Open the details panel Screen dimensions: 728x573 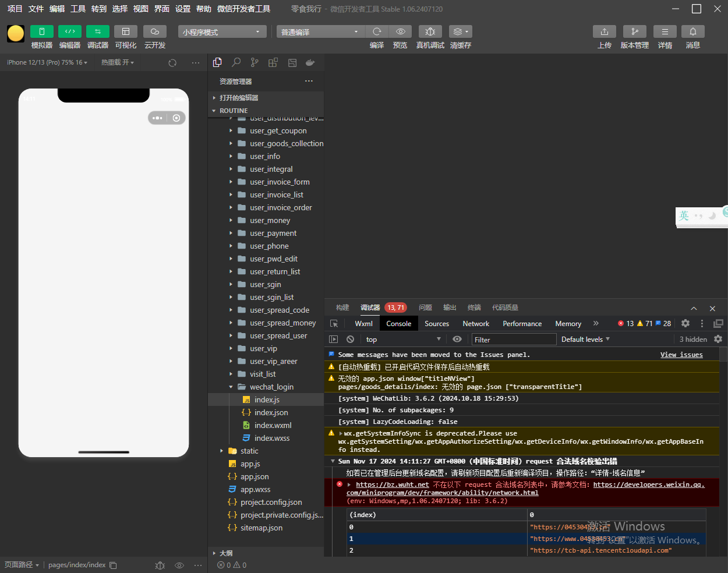pyautogui.click(x=665, y=31)
